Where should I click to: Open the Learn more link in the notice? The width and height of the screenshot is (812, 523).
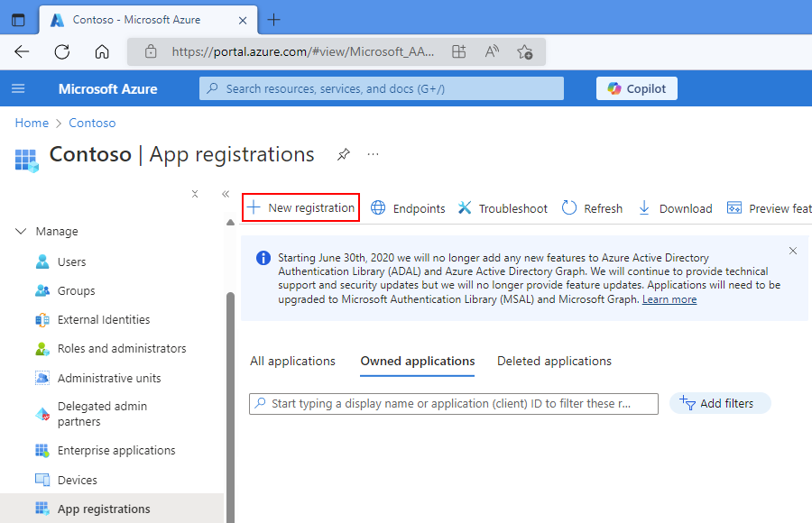point(669,298)
